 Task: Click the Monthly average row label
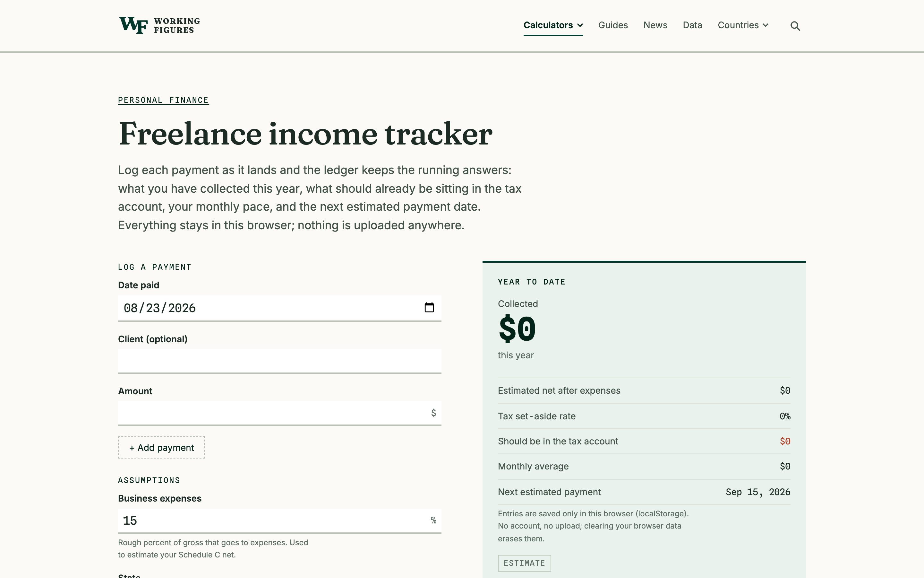[533, 466]
